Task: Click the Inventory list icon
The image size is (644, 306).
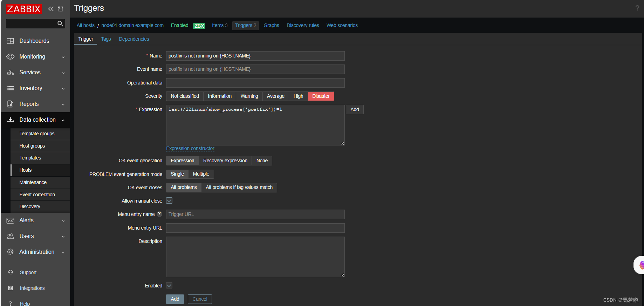Action: (11, 88)
